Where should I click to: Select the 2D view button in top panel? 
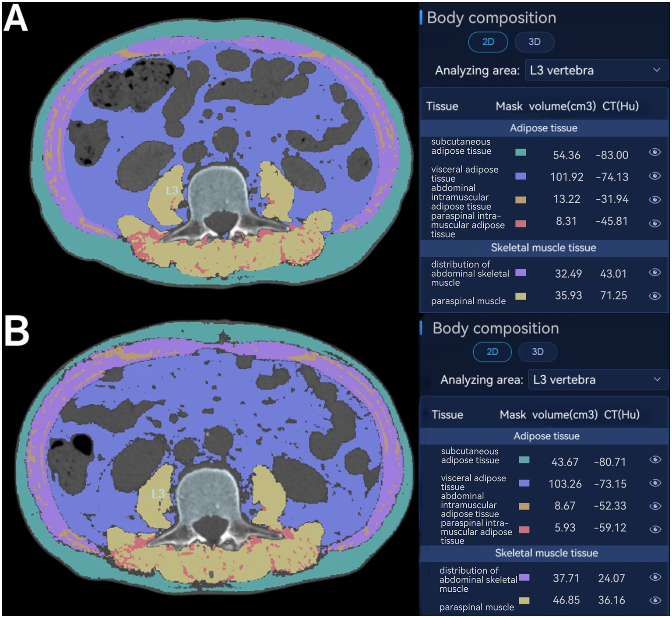[488, 42]
